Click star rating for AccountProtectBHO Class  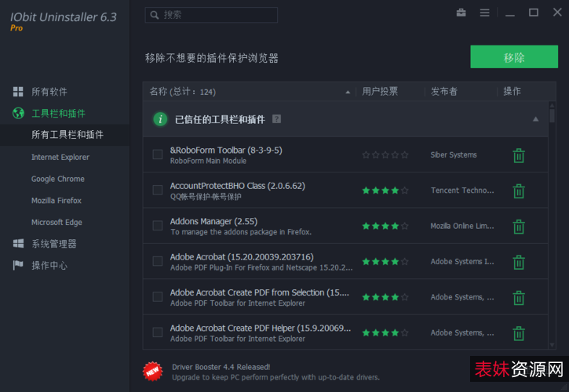click(x=385, y=191)
